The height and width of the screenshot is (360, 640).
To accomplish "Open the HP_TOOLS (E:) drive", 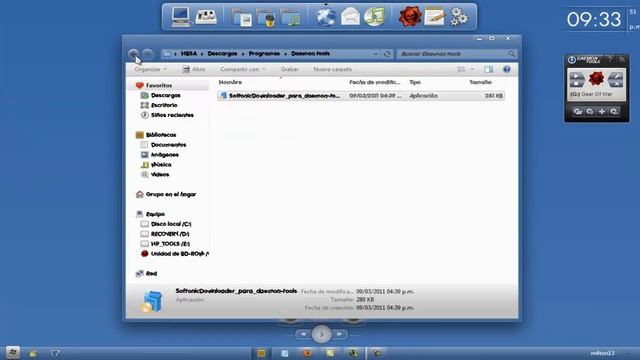I will pyautogui.click(x=170, y=244).
